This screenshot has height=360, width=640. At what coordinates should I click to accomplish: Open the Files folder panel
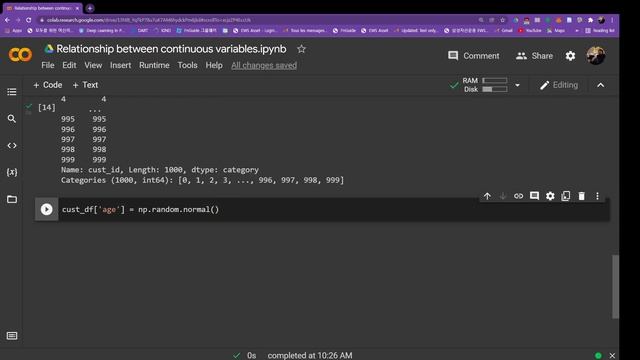(12, 199)
